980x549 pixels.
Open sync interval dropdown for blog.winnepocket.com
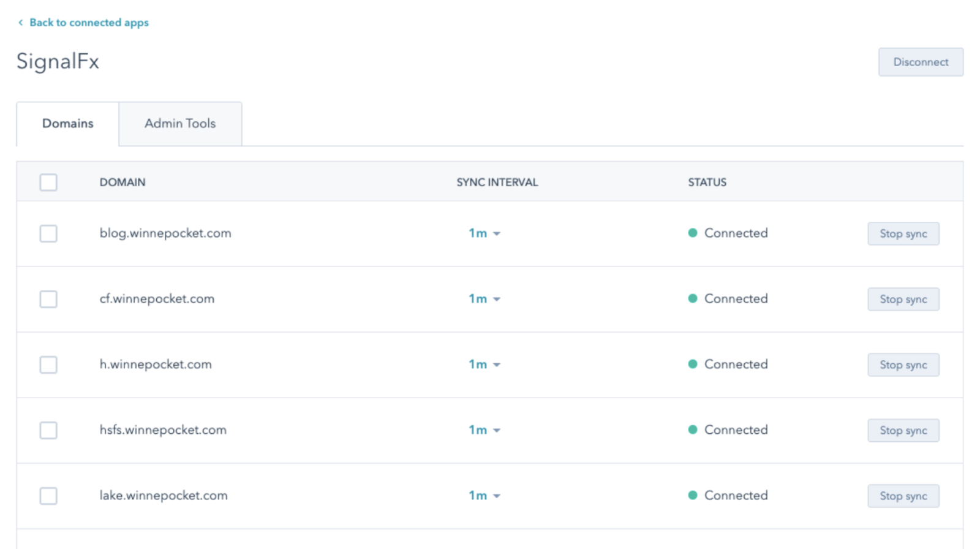(484, 233)
